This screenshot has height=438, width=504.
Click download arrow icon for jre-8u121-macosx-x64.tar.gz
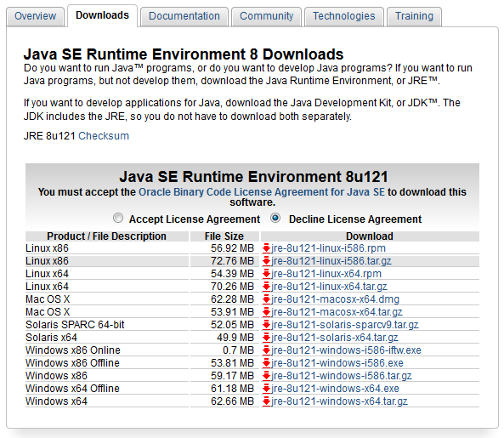(266, 312)
